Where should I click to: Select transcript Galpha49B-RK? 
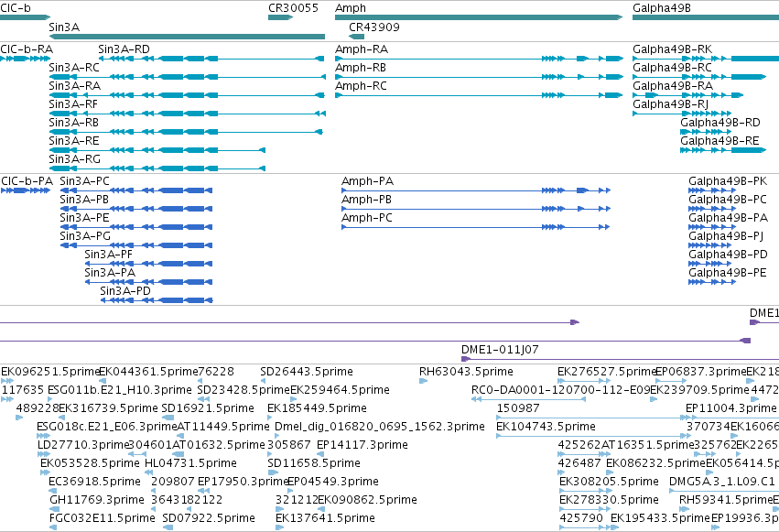[706, 59]
